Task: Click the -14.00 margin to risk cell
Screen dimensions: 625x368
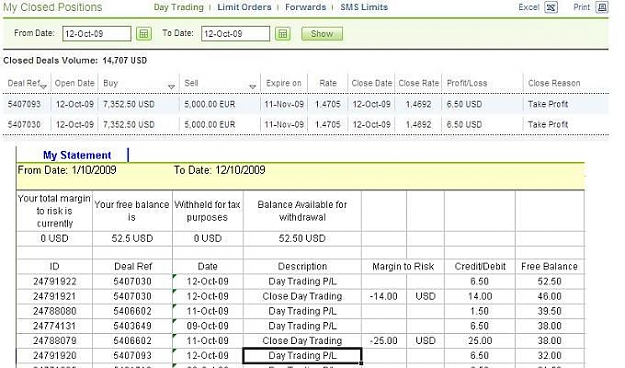Action: coord(383,296)
